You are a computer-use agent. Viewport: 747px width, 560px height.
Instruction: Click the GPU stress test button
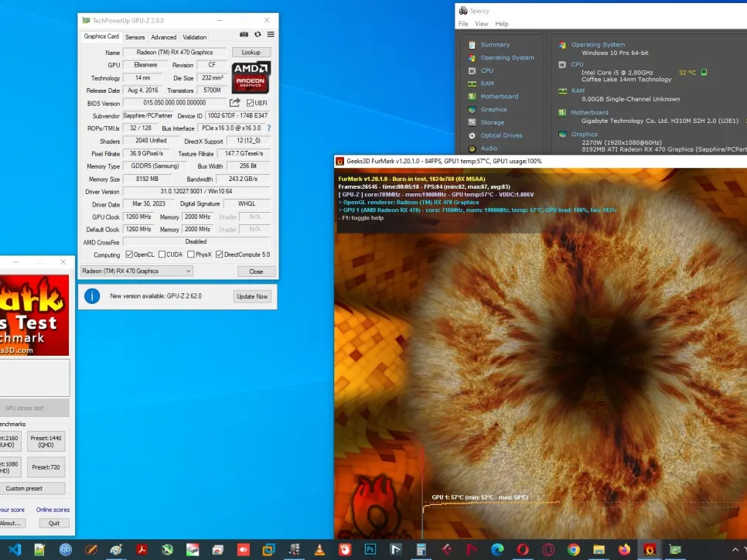point(34,408)
